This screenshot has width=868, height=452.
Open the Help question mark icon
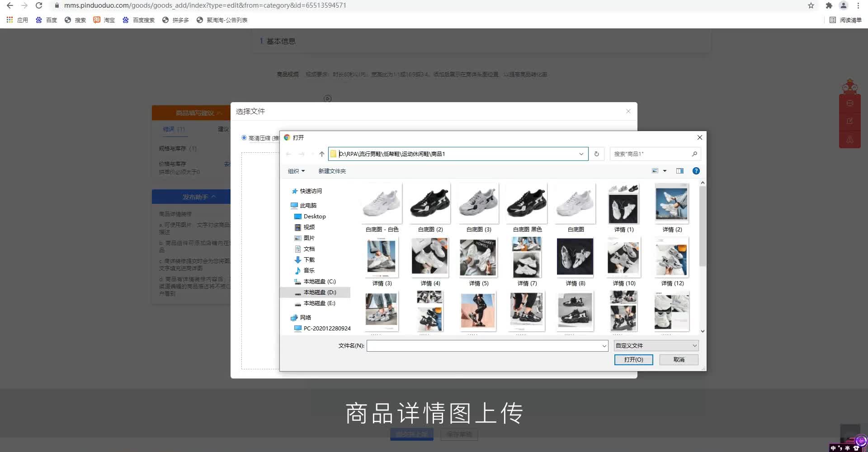(x=696, y=171)
